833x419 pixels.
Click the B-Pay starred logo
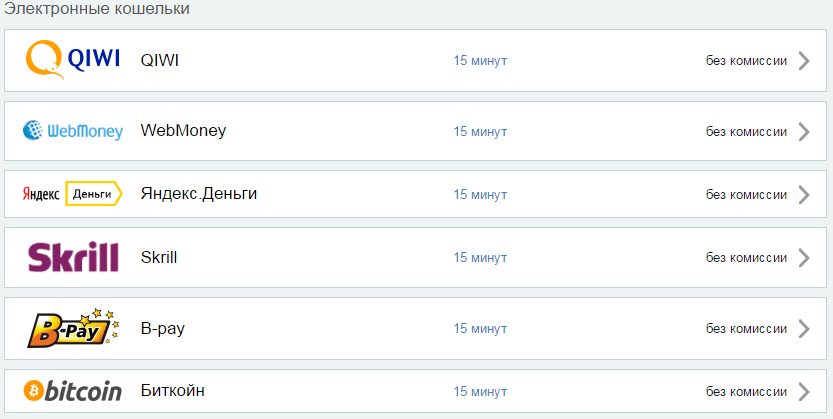click(x=73, y=328)
